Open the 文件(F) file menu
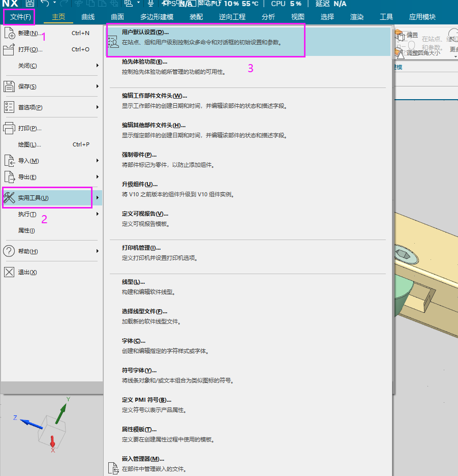Image resolution: width=458 pixels, height=476 pixels. pyautogui.click(x=20, y=17)
